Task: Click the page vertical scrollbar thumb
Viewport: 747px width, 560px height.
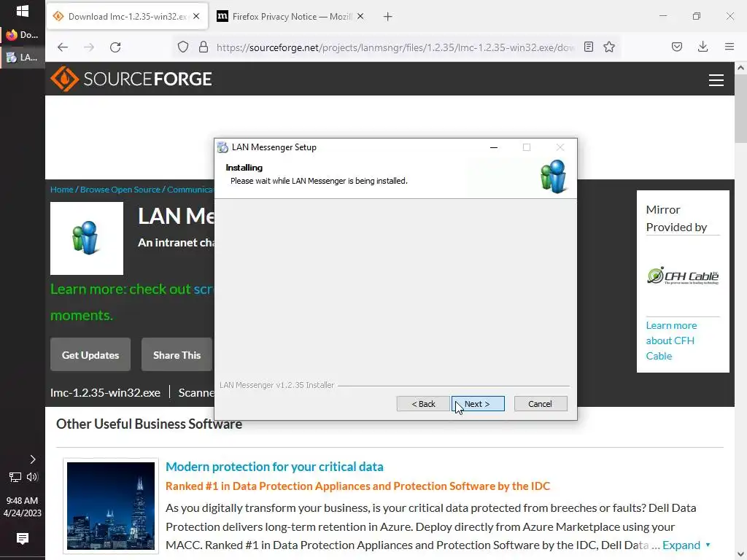Action: [x=740, y=109]
